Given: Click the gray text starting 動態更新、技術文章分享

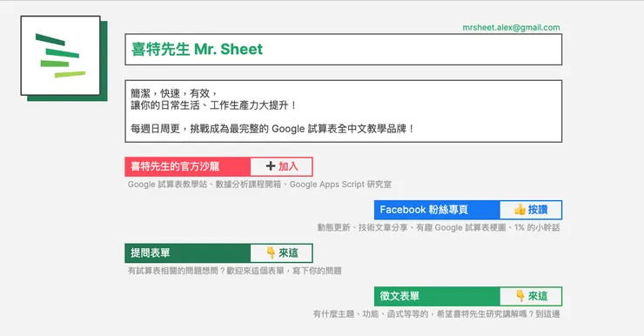Looking at the screenshot, I should (x=439, y=227).
